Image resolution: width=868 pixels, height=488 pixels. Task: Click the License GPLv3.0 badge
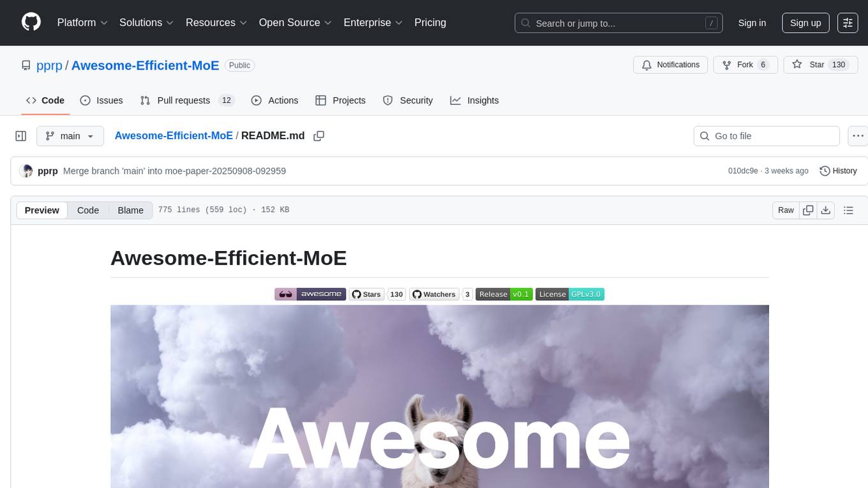pyautogui.click(x=570, y=294)
